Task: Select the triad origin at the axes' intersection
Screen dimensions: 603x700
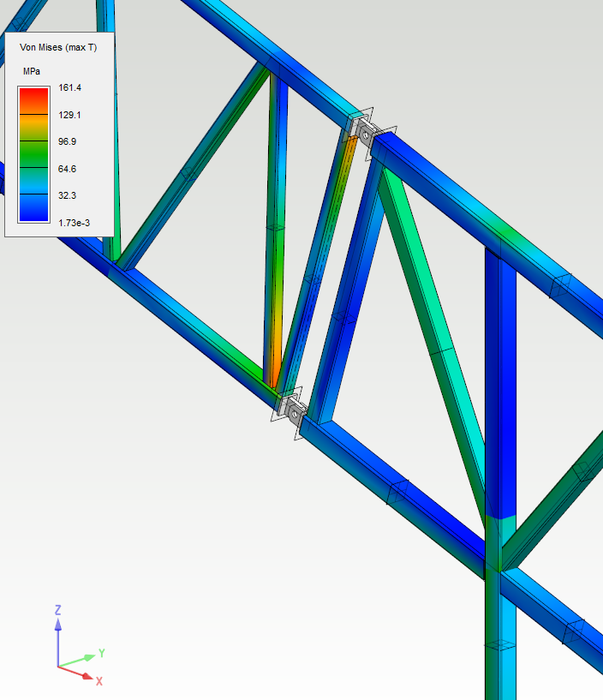Action: coord(57,666)
